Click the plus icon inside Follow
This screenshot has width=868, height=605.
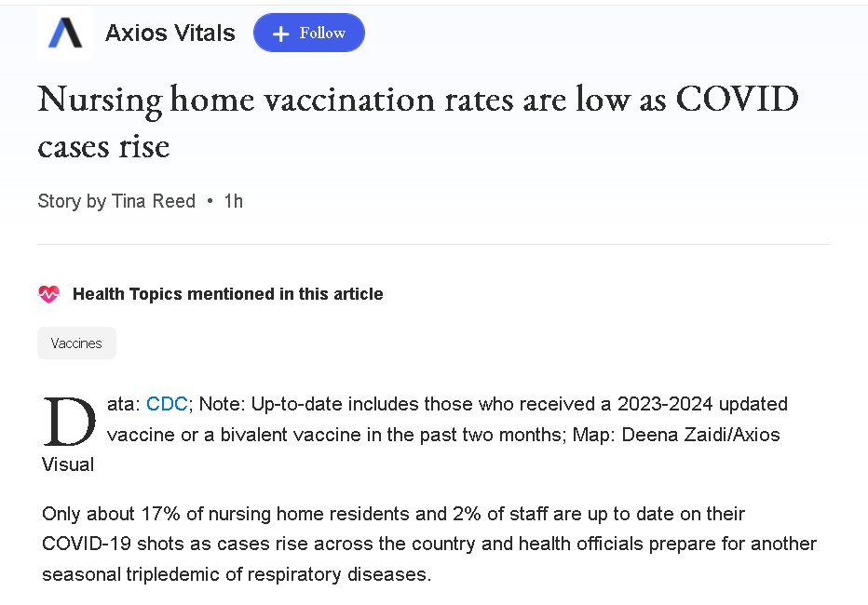[281, 34]
